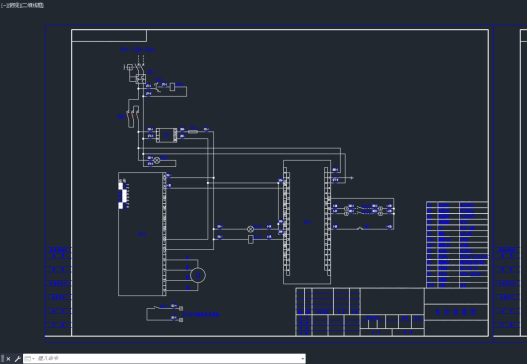Grab the command line drag handle
Screen dimensions: 527x364
coord(3,359)
